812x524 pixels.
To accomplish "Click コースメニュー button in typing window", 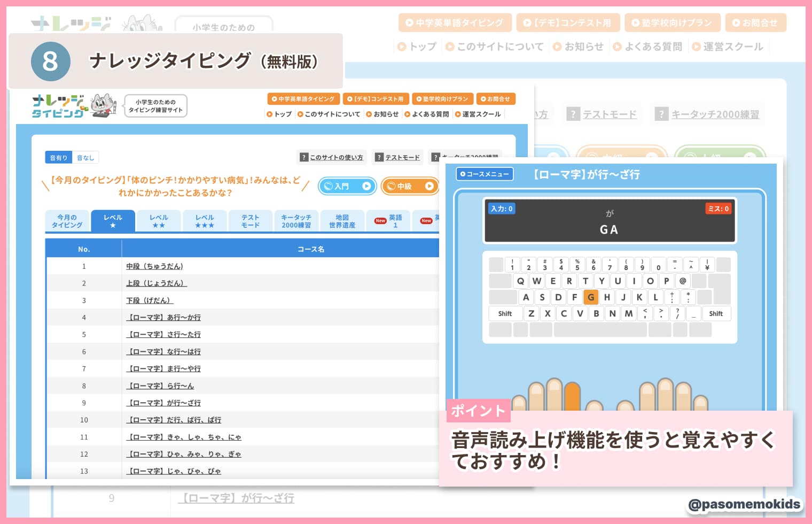I will coord(485,174).
